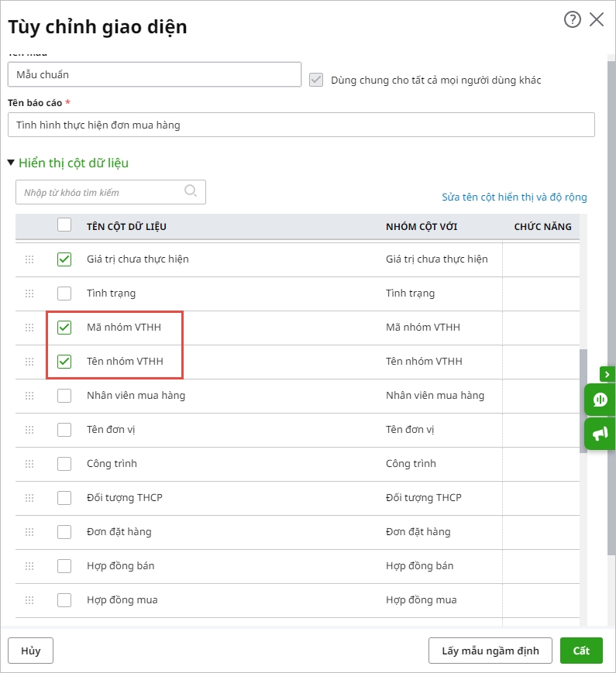Viewport: 616px width, 673px height.
Task: Open the green megaphone announcement icon
Action: click(x=600, y=434)
